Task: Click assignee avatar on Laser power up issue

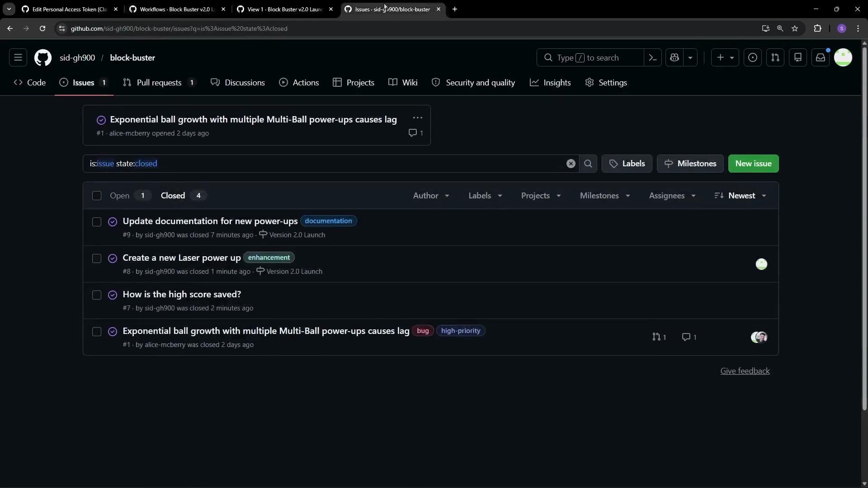Action: (x=761, y=264)
